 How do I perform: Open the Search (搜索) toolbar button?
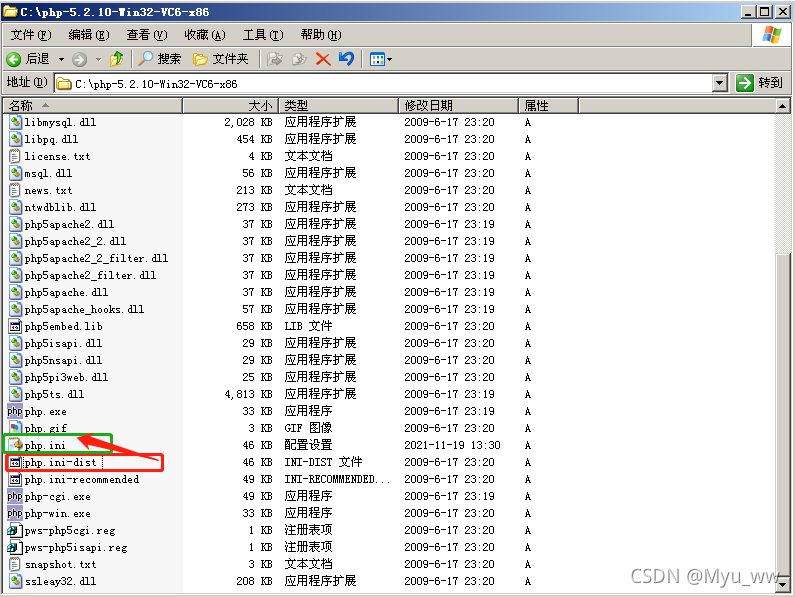[x=159, y=59]
